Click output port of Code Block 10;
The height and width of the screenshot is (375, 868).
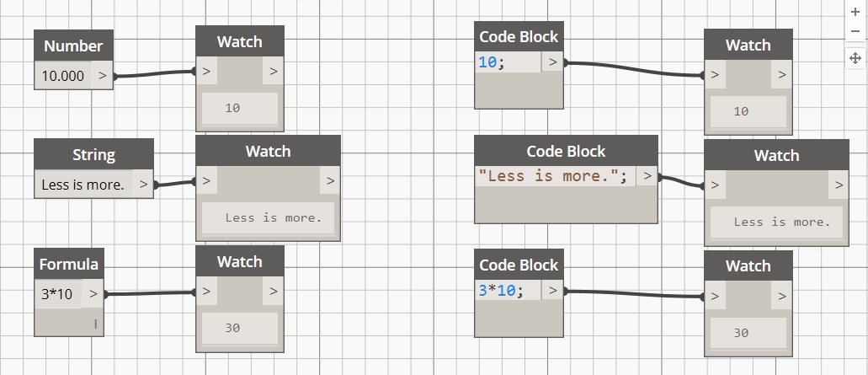click(552, 62)
